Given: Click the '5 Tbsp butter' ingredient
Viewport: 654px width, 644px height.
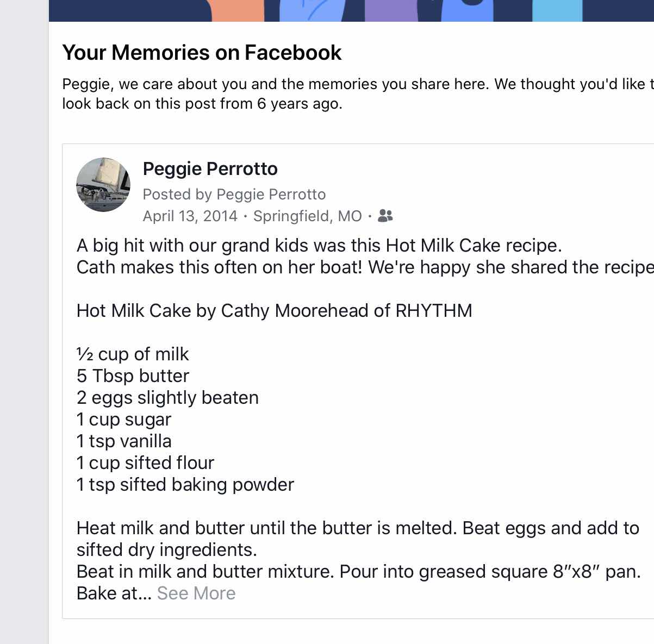Looking at the screenshot, I should (133, 376).
